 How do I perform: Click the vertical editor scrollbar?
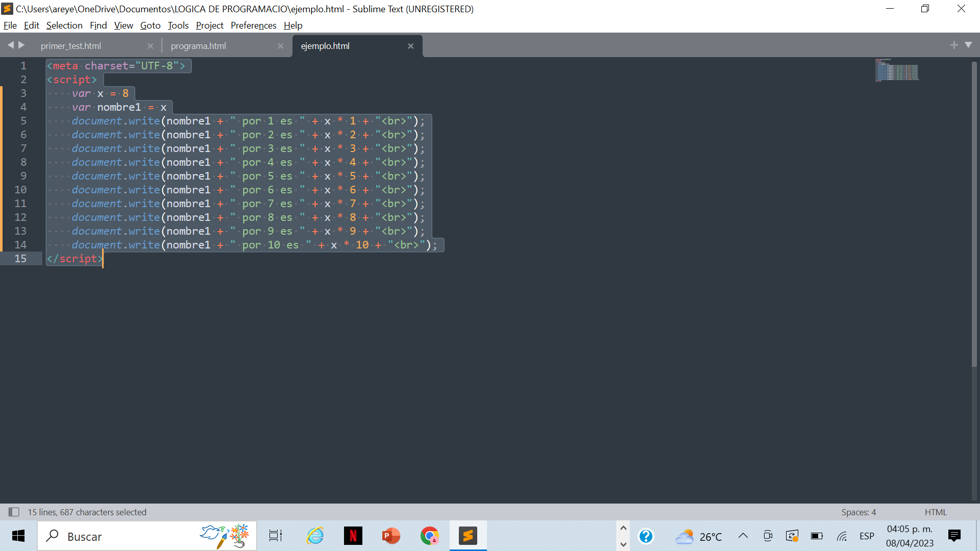(x=974, y=214)
